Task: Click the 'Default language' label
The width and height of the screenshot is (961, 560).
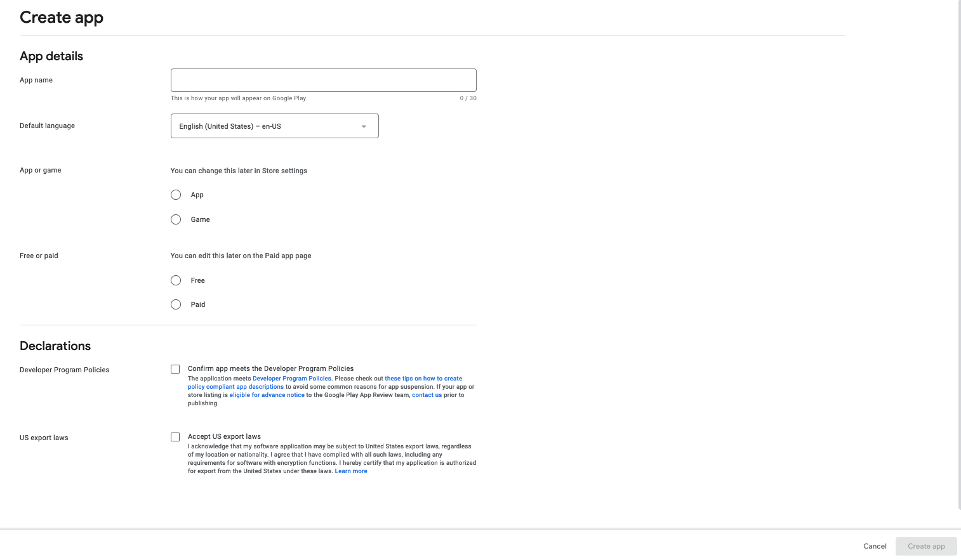Action: (47, 126)
